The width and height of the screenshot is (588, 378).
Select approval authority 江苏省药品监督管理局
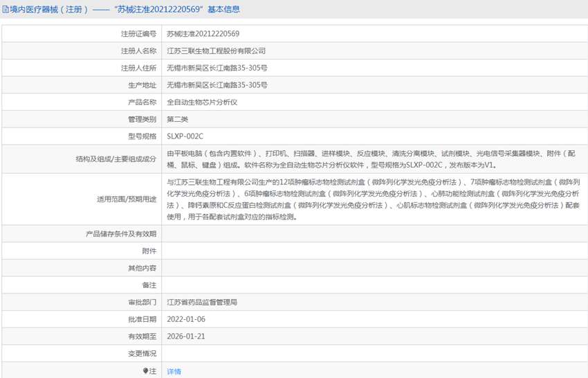(202, 302)
